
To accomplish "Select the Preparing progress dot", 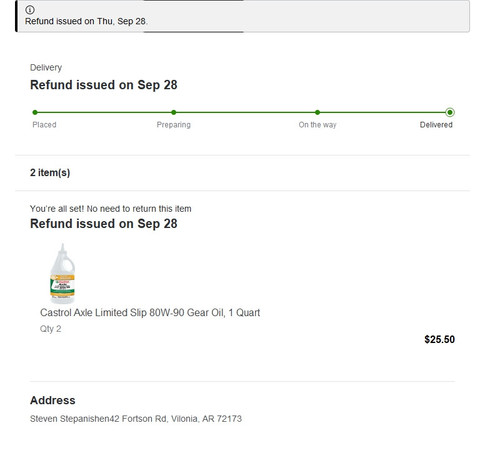I will click(174, 112).
